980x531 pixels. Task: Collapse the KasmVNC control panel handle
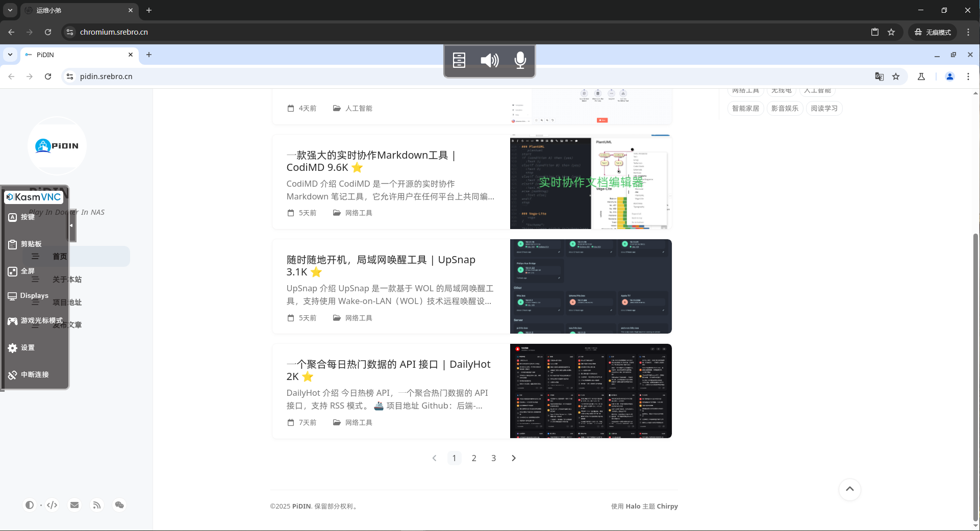click(72, 225)
